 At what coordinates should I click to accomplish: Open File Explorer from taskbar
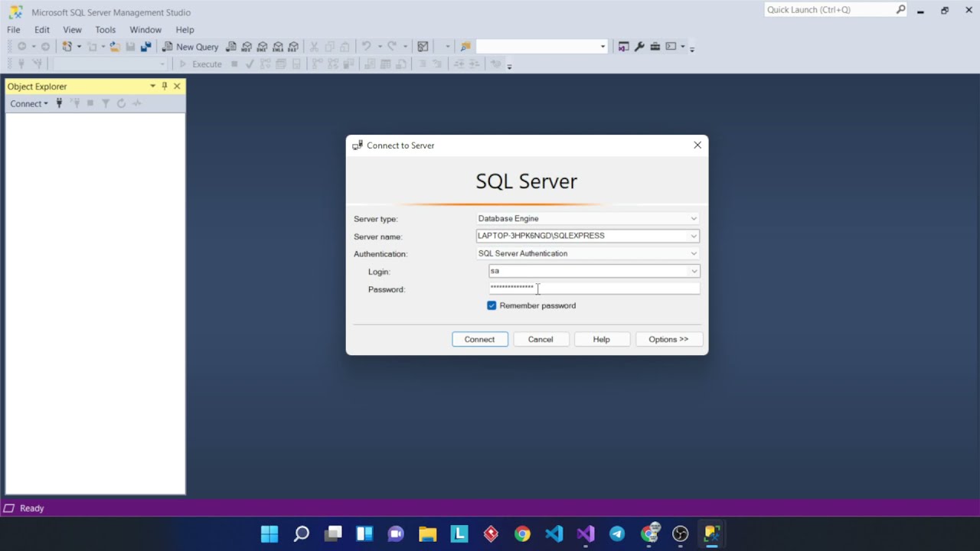[427, 534]
